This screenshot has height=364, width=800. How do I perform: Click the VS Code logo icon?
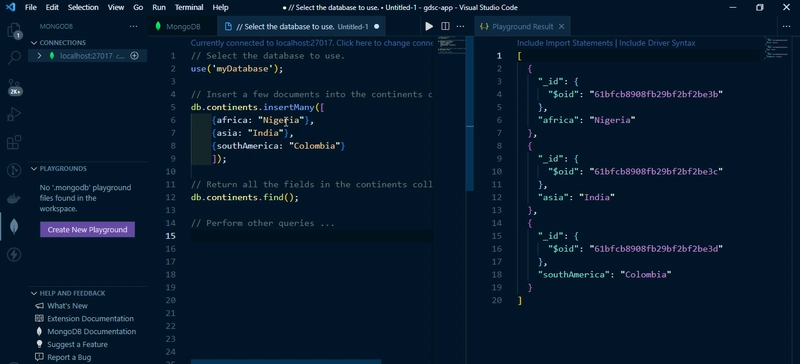click(10, 7)
